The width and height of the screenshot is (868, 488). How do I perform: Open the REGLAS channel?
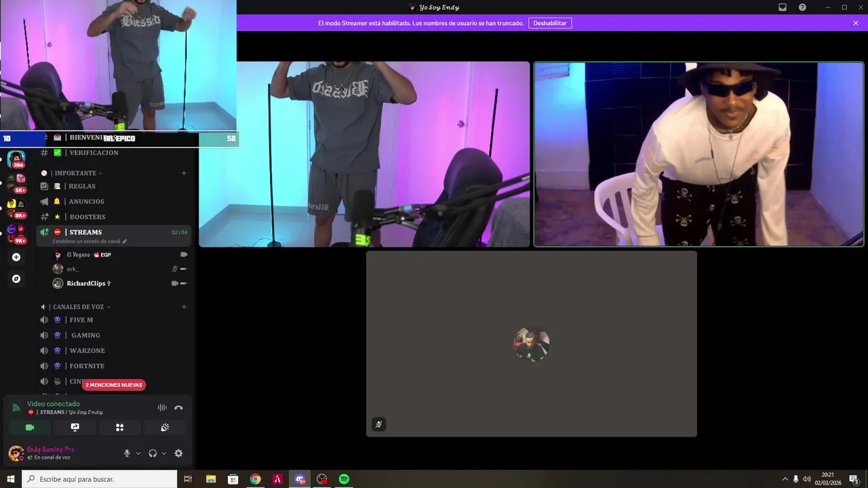tap(113, 186)
